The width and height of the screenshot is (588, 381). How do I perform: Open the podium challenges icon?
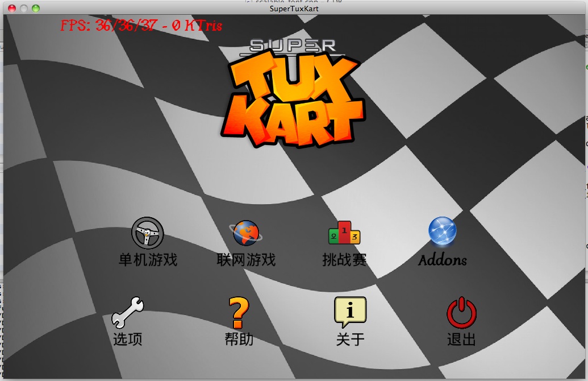pyautogui.click(x=344, y=233)
